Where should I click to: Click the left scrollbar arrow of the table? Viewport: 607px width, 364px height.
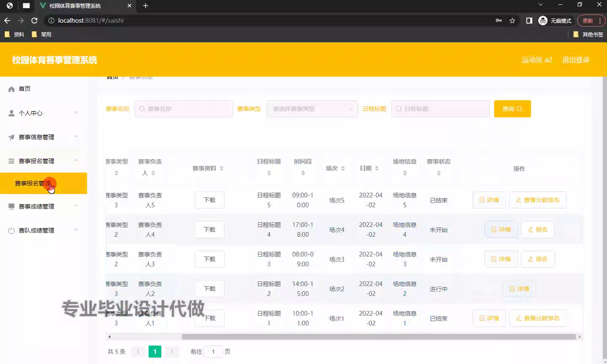click(x=110, y=337)
